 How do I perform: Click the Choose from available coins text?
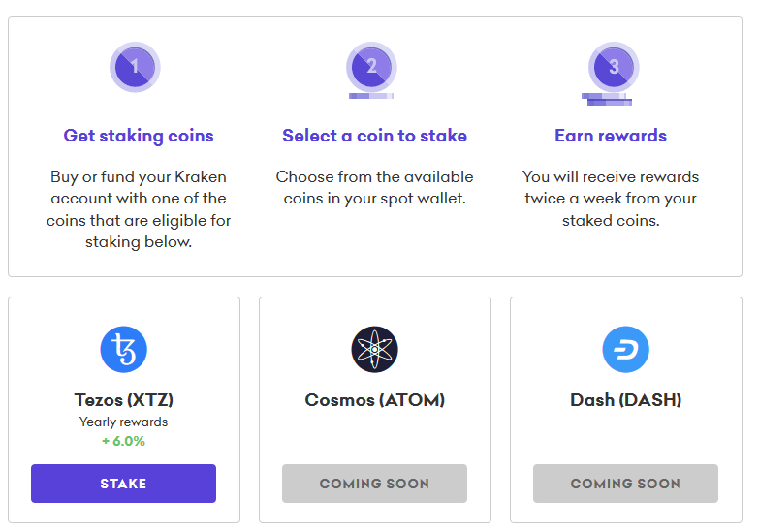pos(375,188)
